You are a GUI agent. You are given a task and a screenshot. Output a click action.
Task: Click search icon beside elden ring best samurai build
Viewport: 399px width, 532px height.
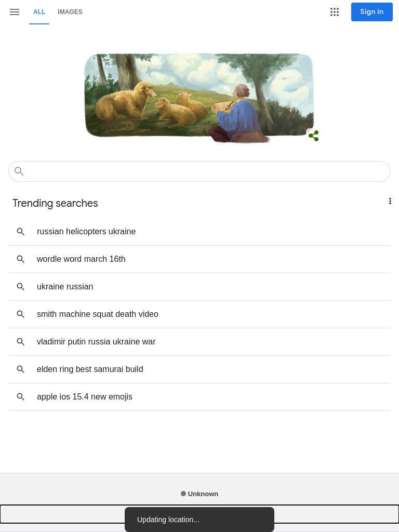(21, 369)
